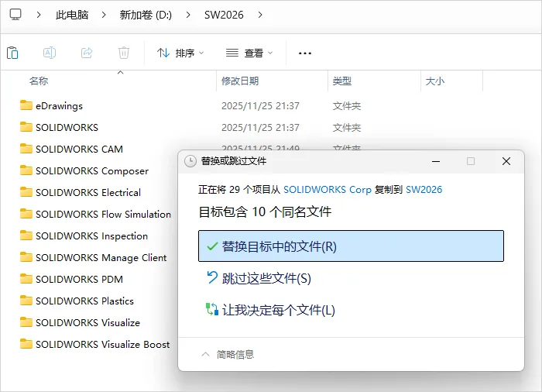Click the SOLIDWORKS PDM folder name
Screen dimensions: 542x392
pos(79,279)
